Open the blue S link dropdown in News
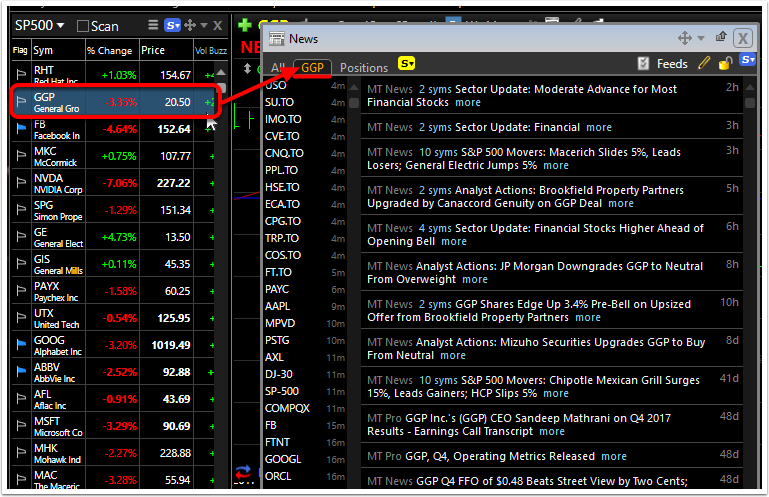 (747, 60)
